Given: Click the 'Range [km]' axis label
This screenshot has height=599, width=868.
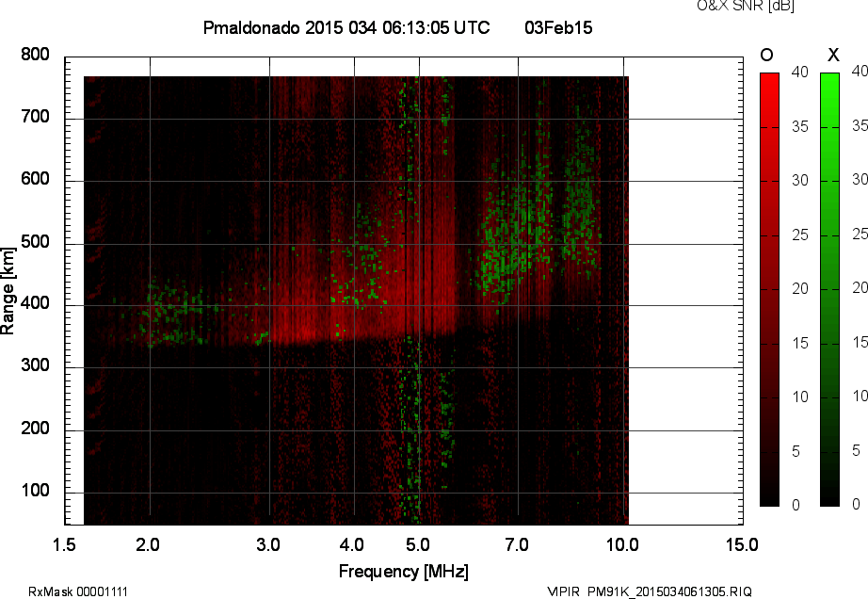Looking at the screenshot, I should pyautogui.click(x=8, y=291).
